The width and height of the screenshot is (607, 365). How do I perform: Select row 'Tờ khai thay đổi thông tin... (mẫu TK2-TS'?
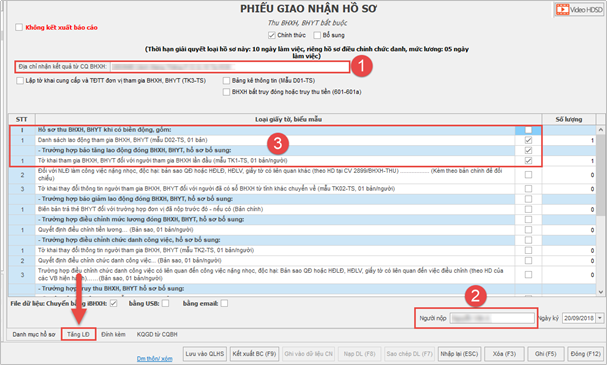tap(302, 250)
